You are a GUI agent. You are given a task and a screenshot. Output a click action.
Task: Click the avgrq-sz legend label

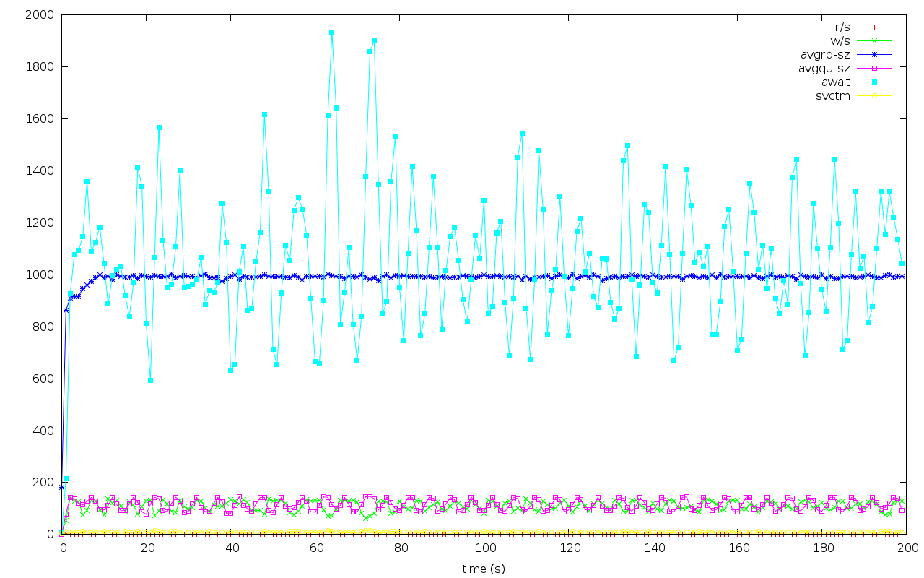(825, 54)
